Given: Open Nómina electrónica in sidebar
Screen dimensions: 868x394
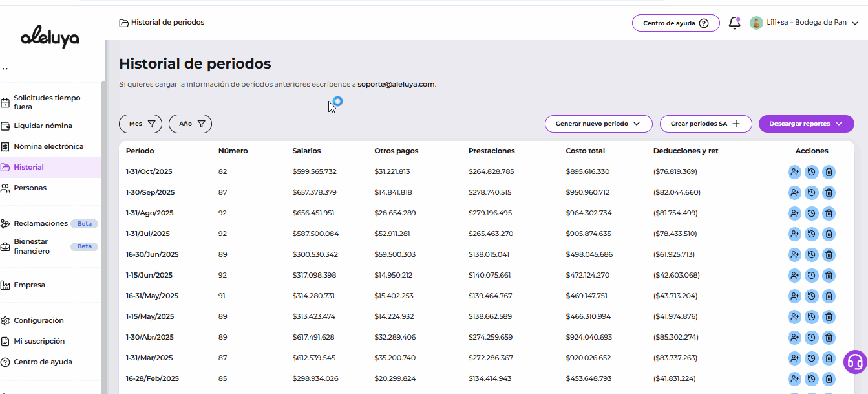Looking at the screenshot, I should (x=48, y=146).
